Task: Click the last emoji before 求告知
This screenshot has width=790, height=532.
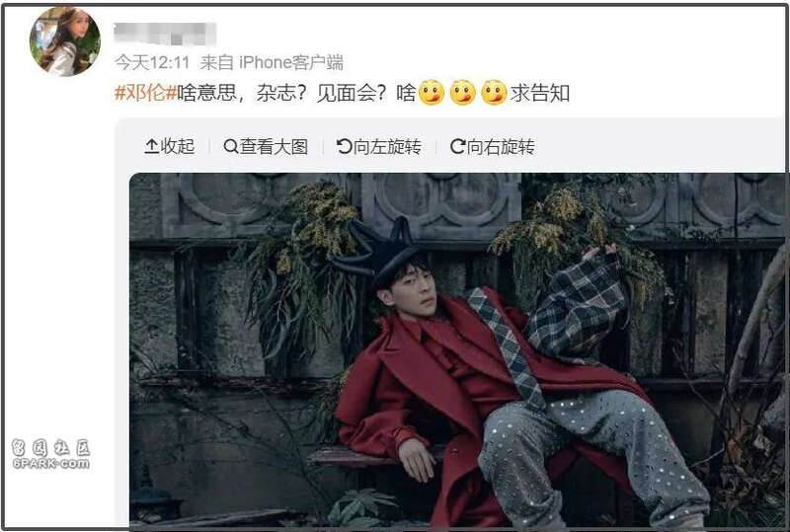Action: (x=494, y=93)
